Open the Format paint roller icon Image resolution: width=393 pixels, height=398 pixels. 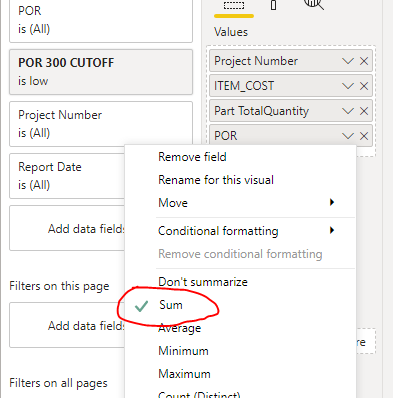[273, 5]
